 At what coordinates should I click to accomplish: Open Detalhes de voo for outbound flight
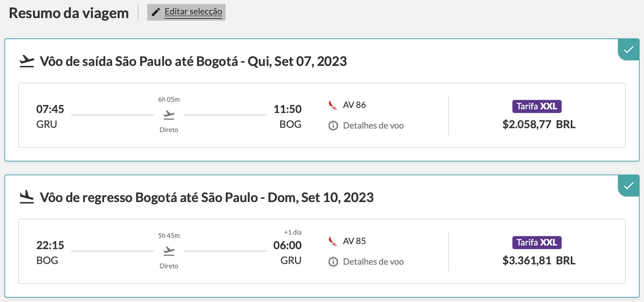pos(373,126)
